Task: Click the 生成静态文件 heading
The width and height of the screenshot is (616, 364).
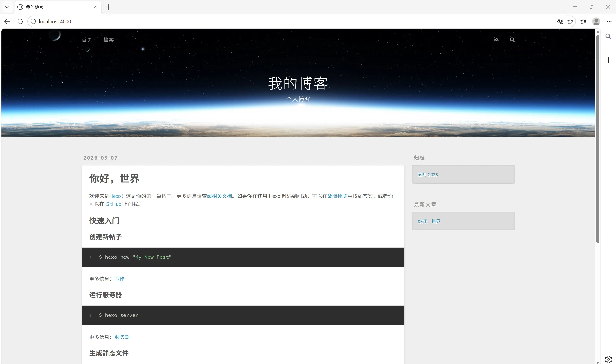Action: (x=109, y=353)
